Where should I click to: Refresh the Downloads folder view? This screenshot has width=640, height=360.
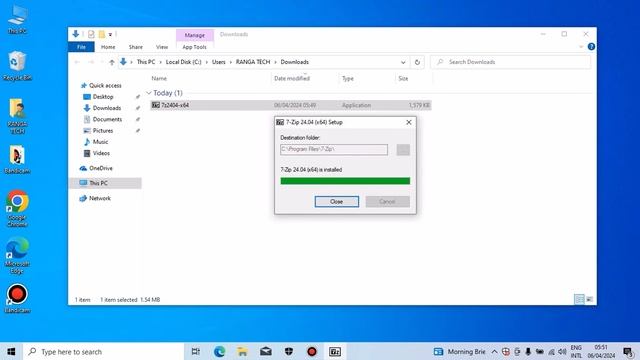(417, 62)
